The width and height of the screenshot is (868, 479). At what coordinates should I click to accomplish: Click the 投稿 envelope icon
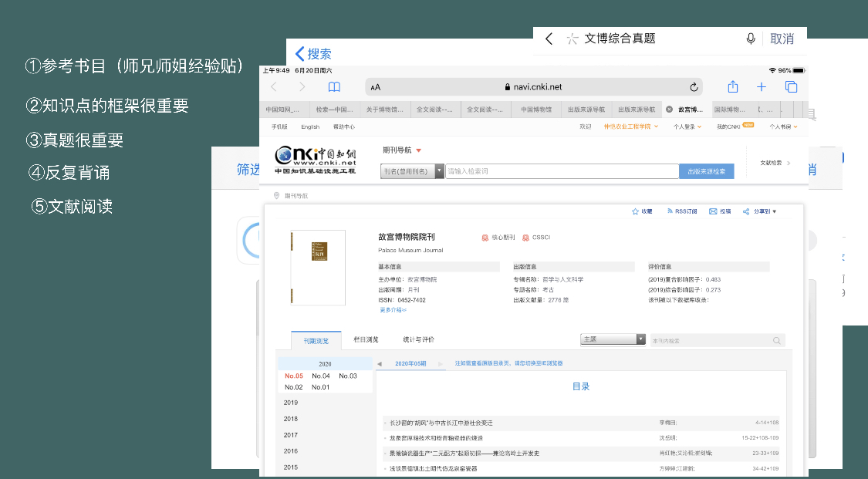713,211
